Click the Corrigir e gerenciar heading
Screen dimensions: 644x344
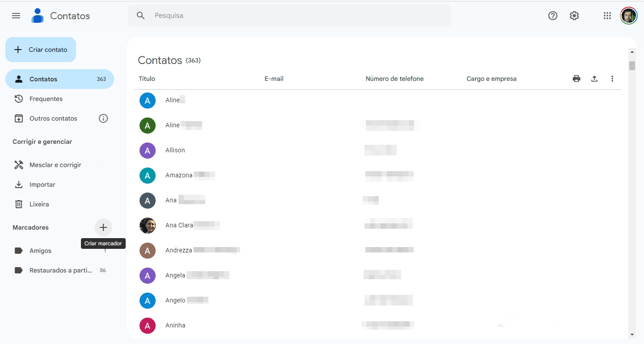[x=42, y=142]
